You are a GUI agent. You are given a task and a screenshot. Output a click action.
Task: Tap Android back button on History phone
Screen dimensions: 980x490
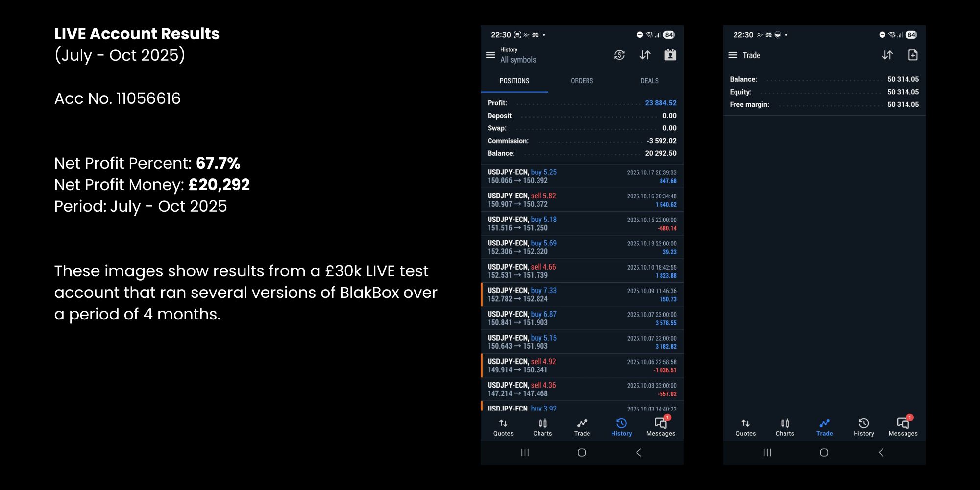click(x=638, y=453)
